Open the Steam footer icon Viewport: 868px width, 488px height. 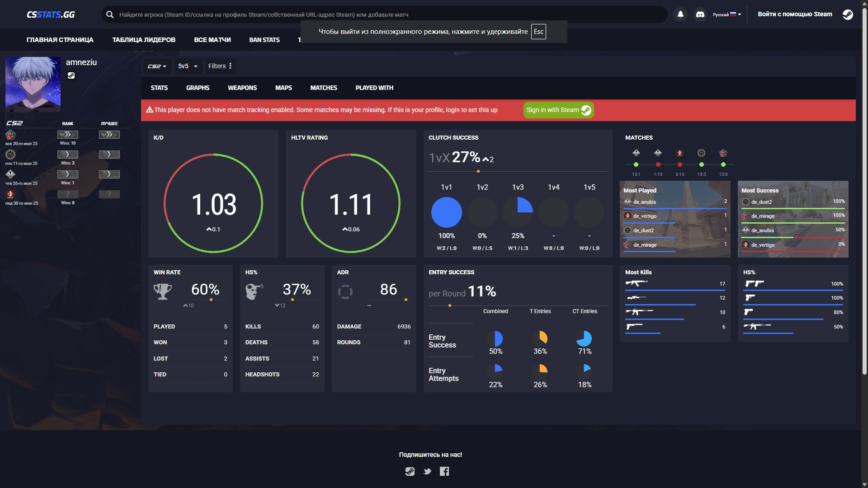click(x=410, y=472)
